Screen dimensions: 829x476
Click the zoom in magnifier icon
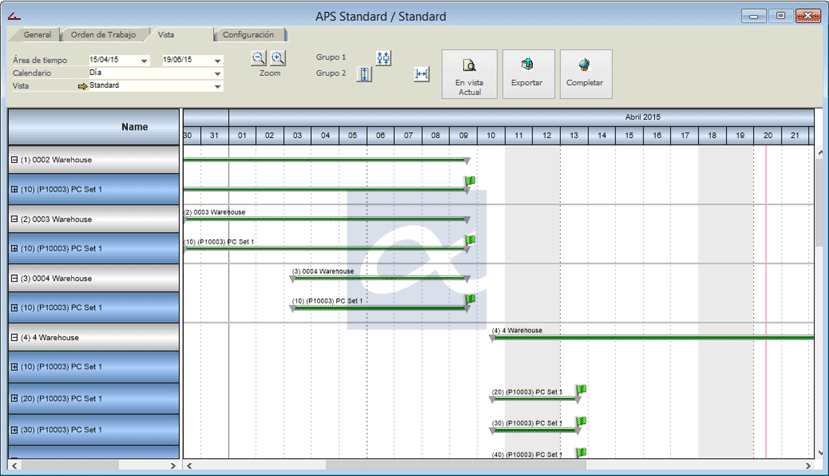(x=278, y=59)
